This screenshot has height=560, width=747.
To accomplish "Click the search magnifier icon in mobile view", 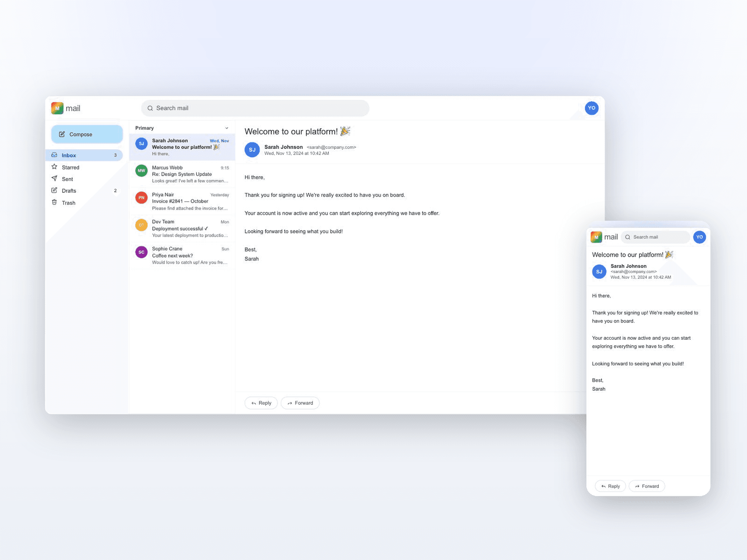I will pyautogui.click(x=627, y=237).
